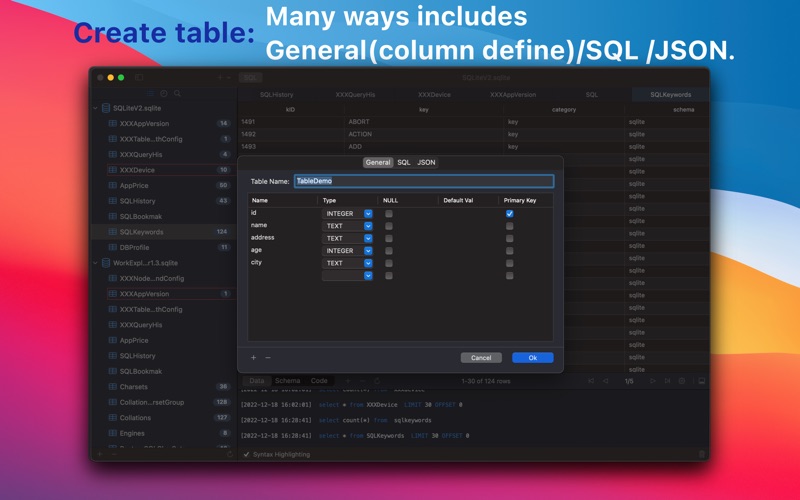Open the XXXQueryHis tab
Viewport: 800px width, 500px height.
[x=355, y=94]
